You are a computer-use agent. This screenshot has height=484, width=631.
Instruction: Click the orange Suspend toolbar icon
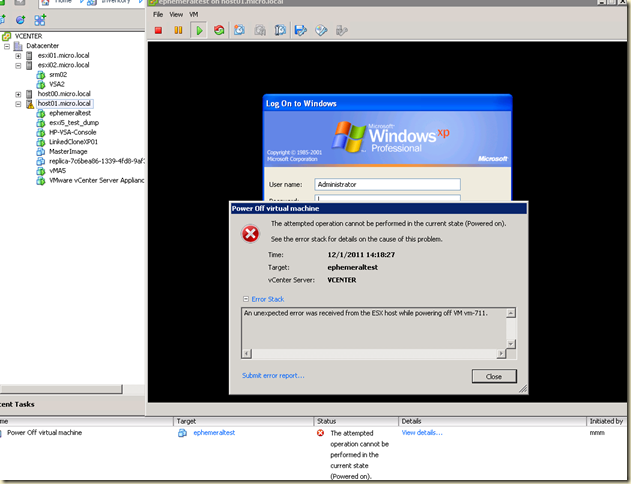tap(178, 30)
